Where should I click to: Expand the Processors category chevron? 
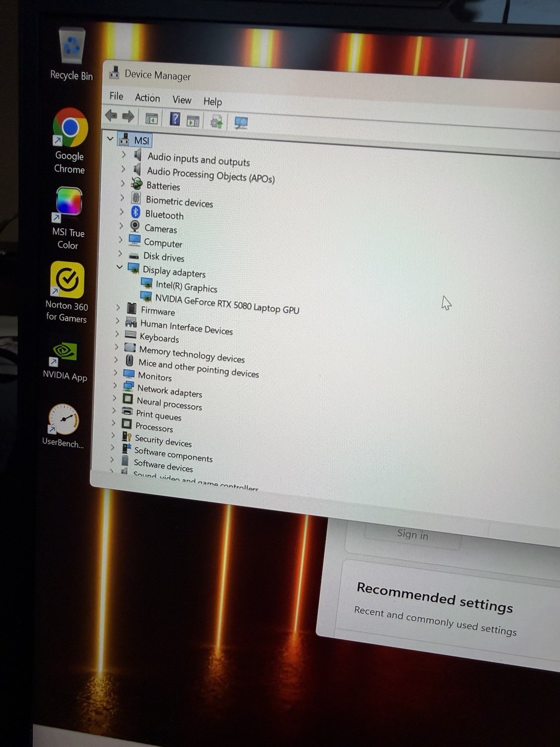(x=113, y=423)
